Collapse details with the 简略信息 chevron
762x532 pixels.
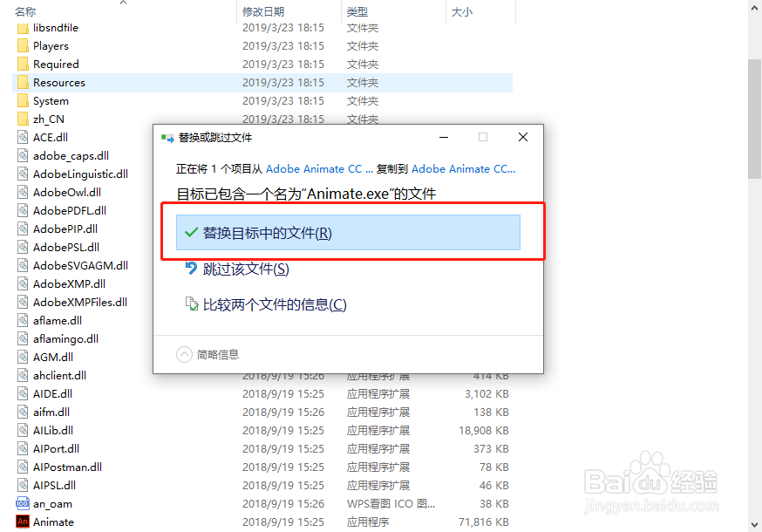point(184,354)
